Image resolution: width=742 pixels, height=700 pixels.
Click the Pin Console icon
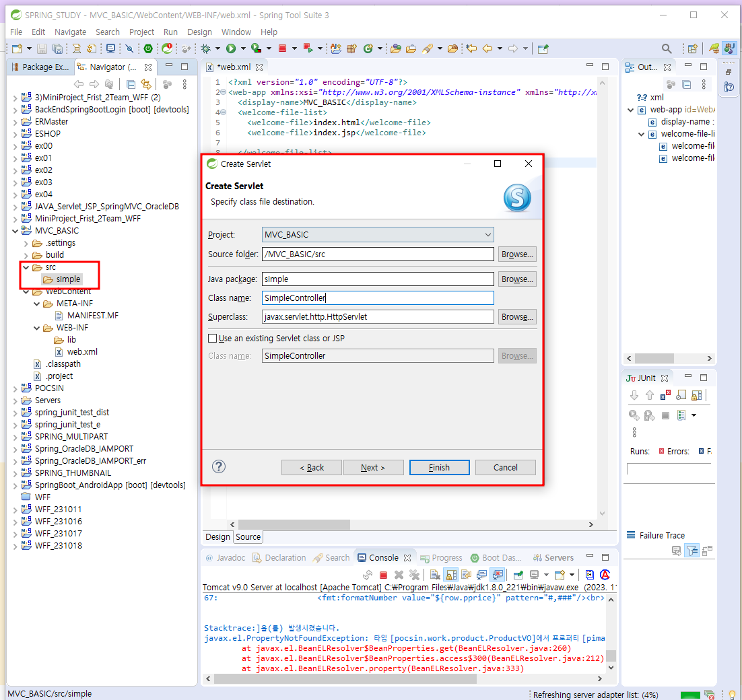coord(518,575)
